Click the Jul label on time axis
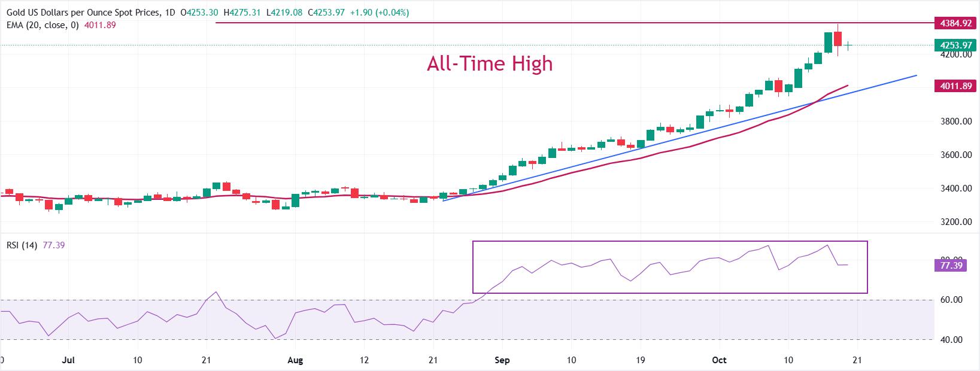 coord(68,360)
